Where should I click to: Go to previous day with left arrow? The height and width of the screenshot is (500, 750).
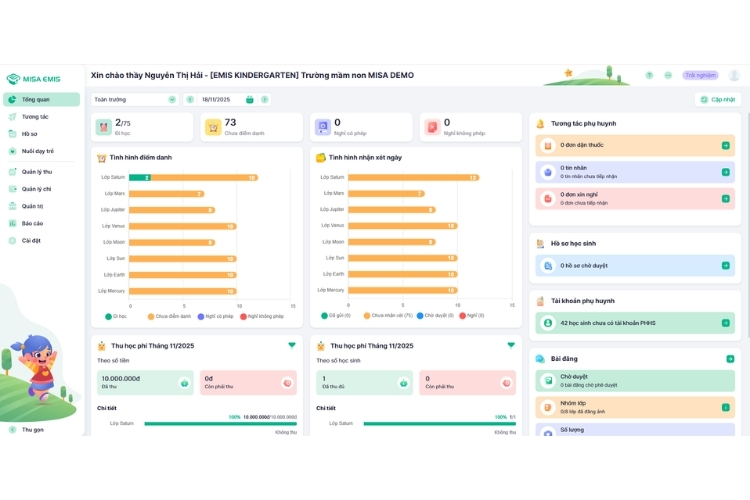(x=190, y=100)
